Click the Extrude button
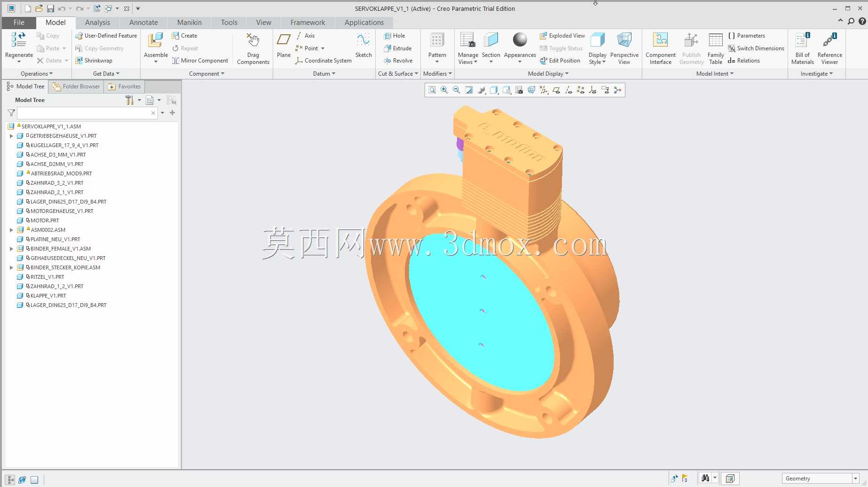This screenshot has width=868, height=487. click(397, 48)
